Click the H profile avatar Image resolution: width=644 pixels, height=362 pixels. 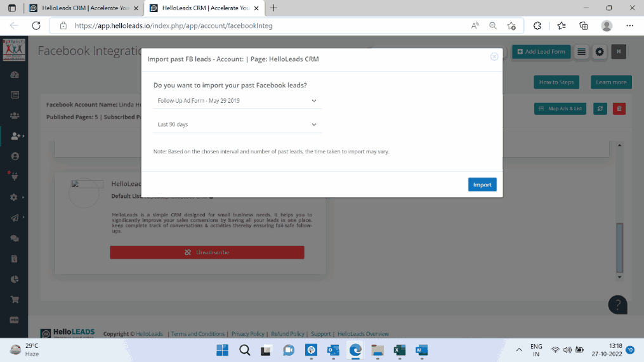click(619, 52)
